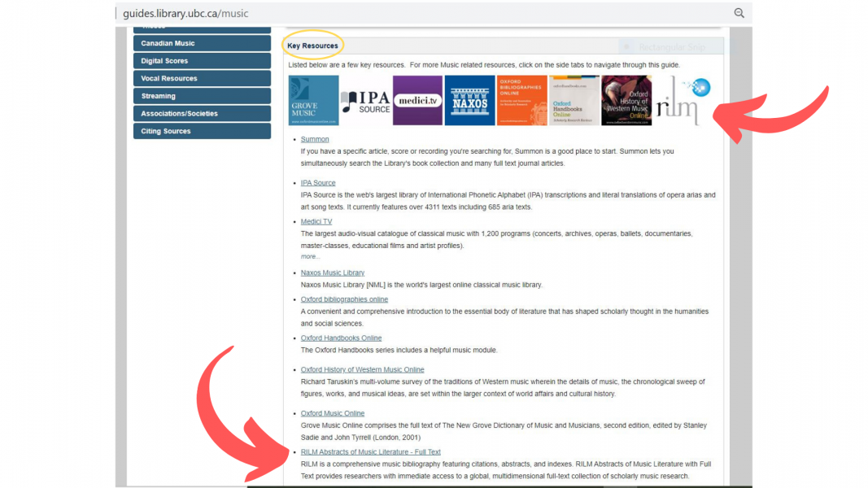Open the Oxford History of Western Music tile
This screenshot has width=868, height=488.
626,100
